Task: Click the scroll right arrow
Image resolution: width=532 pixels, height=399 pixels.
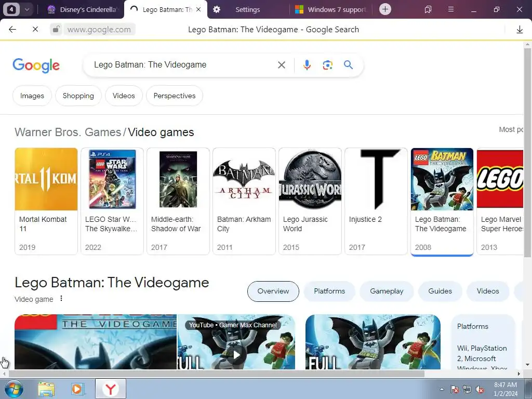Action: click(519, 374)
